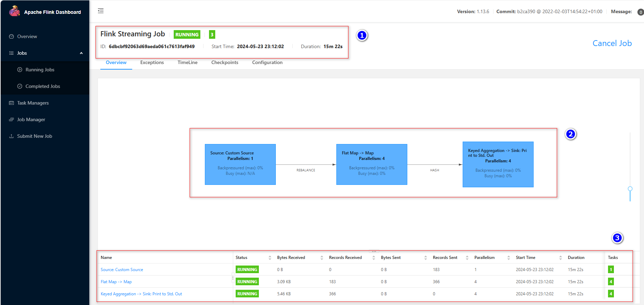
Task: Open Submit New Job page
Action: click(35, 136)
